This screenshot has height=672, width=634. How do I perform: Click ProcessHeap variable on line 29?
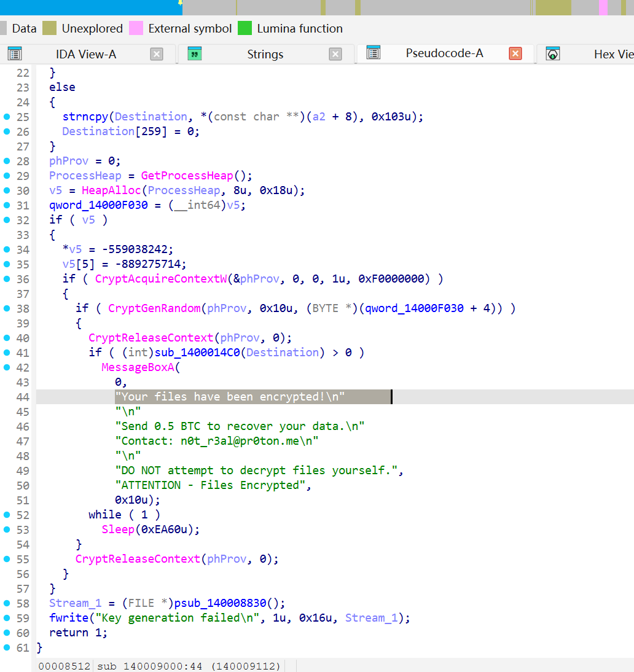click(85, 176)
